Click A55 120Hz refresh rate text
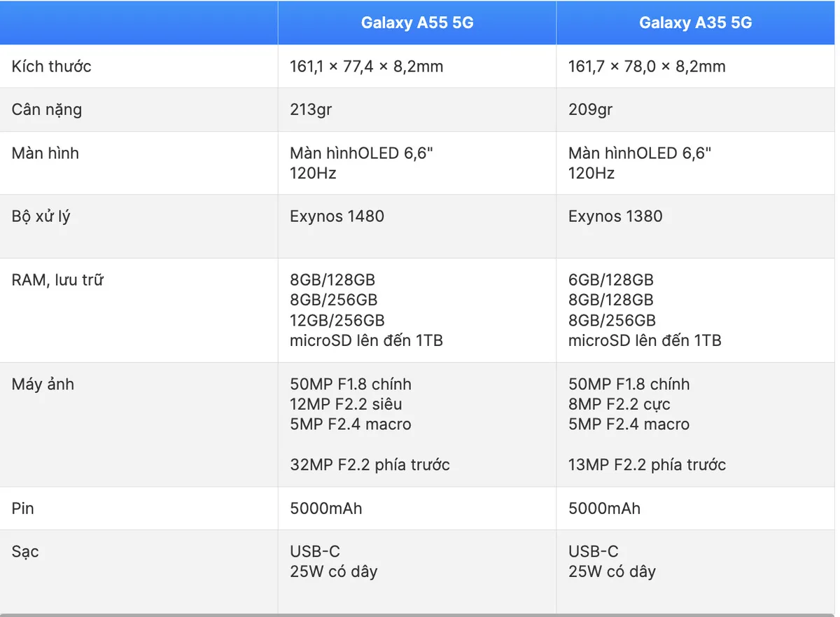Viewport: 840px width, 617px height. pyautogui.click(x=313, y=173)
